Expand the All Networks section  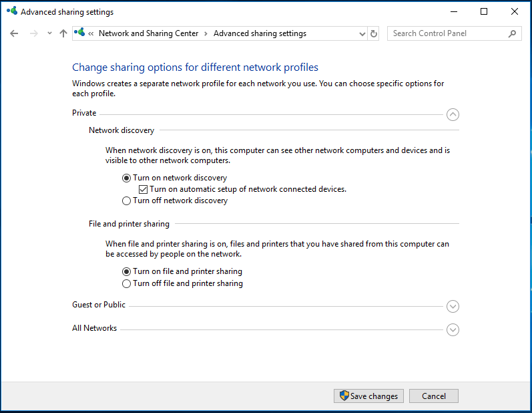click(453, 329)
